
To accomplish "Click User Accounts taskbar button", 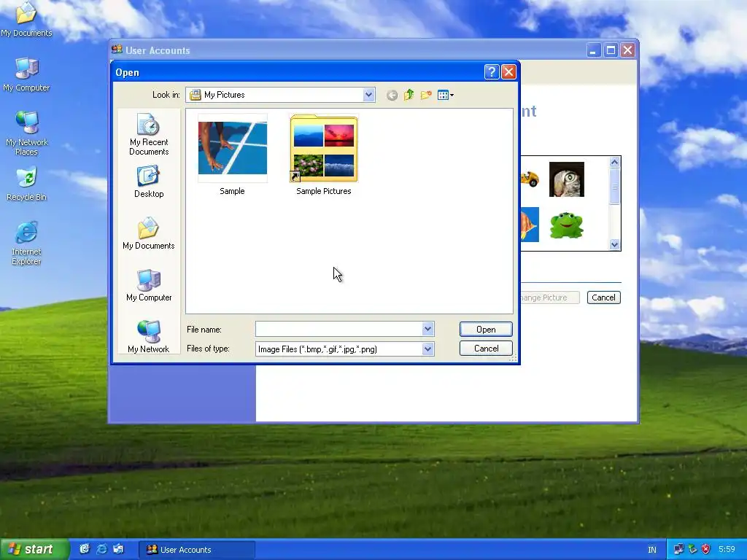I will tap(197, 550).
